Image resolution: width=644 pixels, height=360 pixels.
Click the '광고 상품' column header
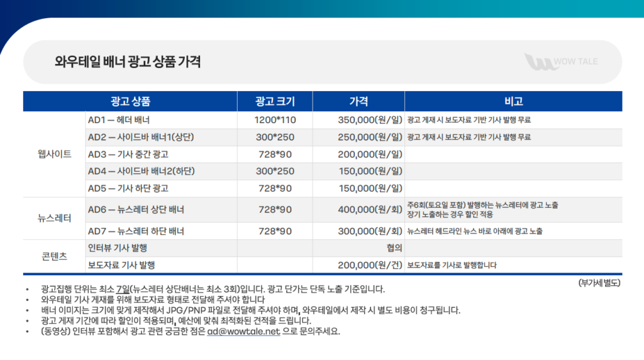coord(130,101)
